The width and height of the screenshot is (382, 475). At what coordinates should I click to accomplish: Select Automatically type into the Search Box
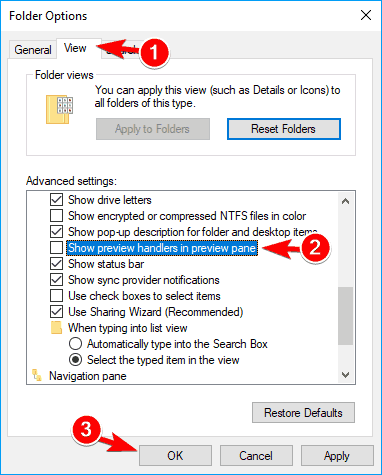pos(76,344)
